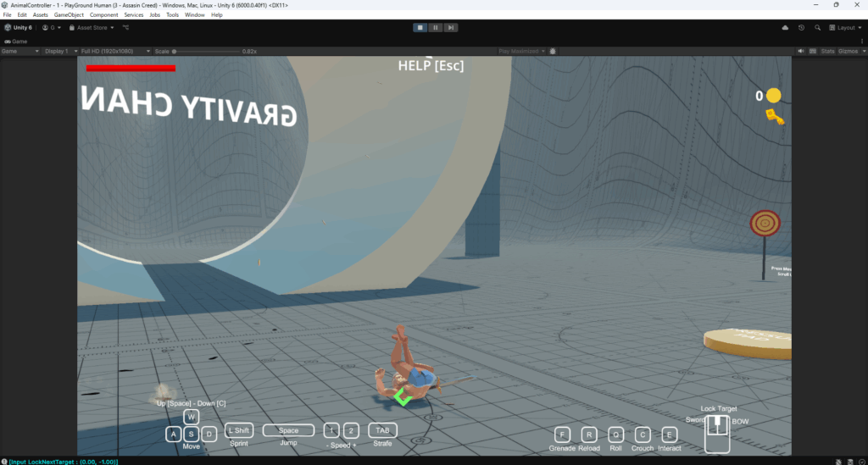Click the R Reload key hint
This screenshot has height=465, width=868.
[589, 435]
